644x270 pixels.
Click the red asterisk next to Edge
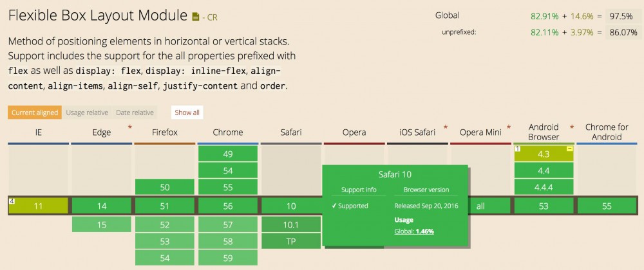click(x=130, y=128)
